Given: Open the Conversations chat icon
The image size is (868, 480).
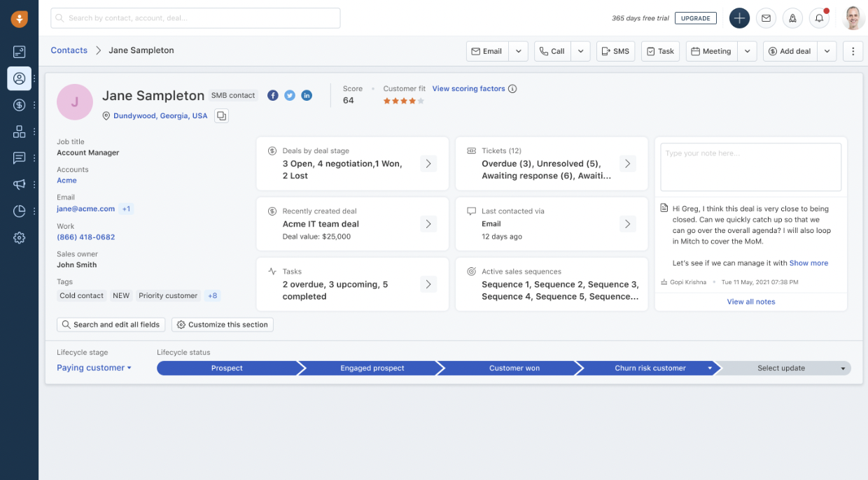Looking at the screenshot, I should (x=19, y=157).
